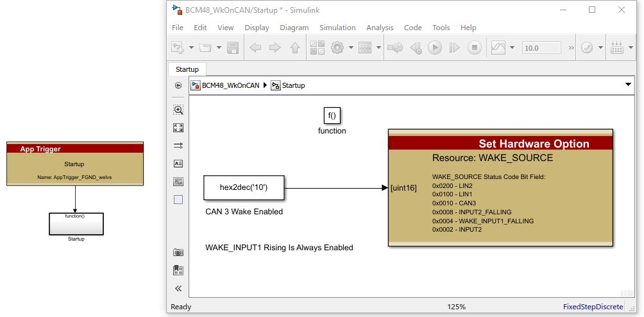Click the Open folder toolbar icon
Screen dimensions: 644x317
point(205,47)
